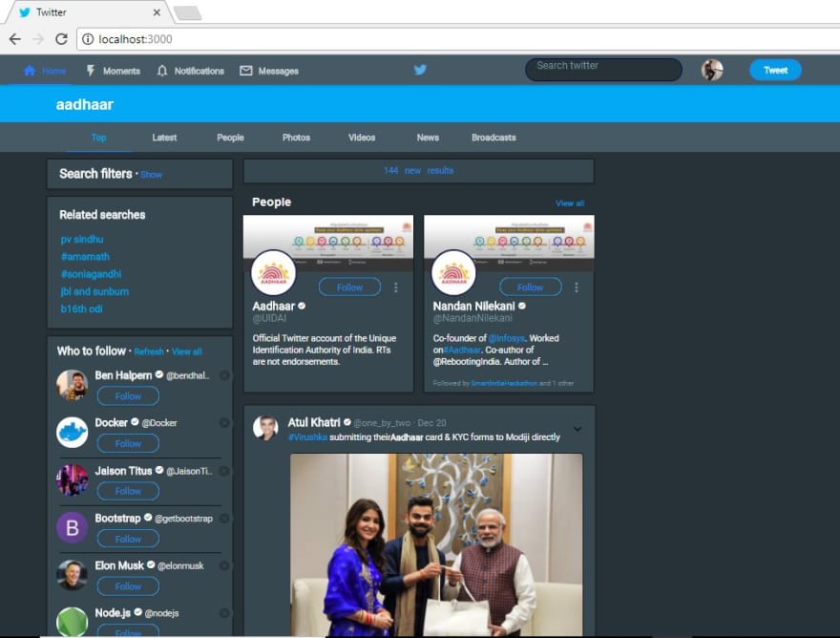Open Messages envelope icon

pos(246,71)
